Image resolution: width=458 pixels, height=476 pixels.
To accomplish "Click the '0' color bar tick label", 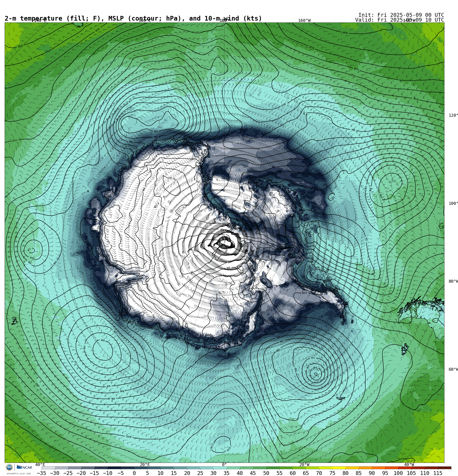I will (134, 473).
